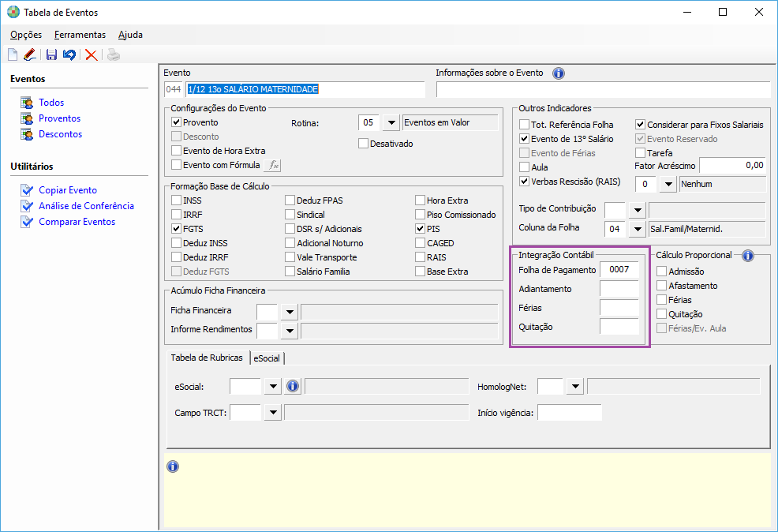Select Proventos in the Eventos list
778x532 pixels.
[x=60, y=118]
